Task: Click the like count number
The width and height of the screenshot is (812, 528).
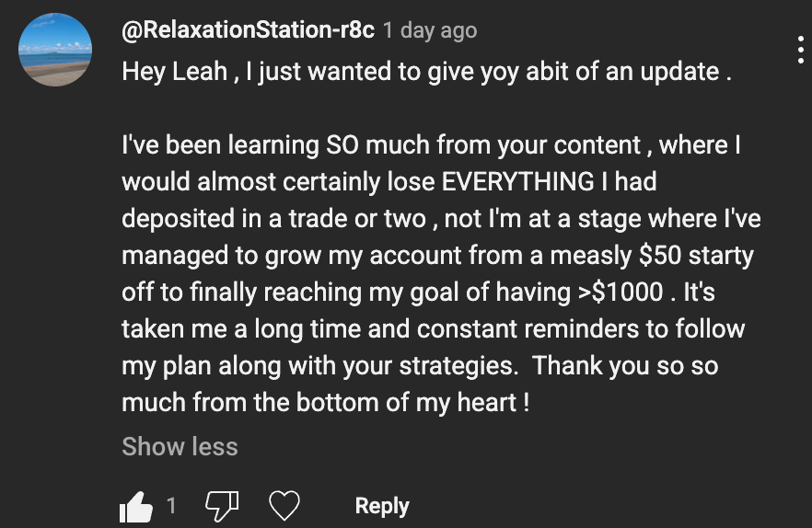Action: tap(171, 505)
